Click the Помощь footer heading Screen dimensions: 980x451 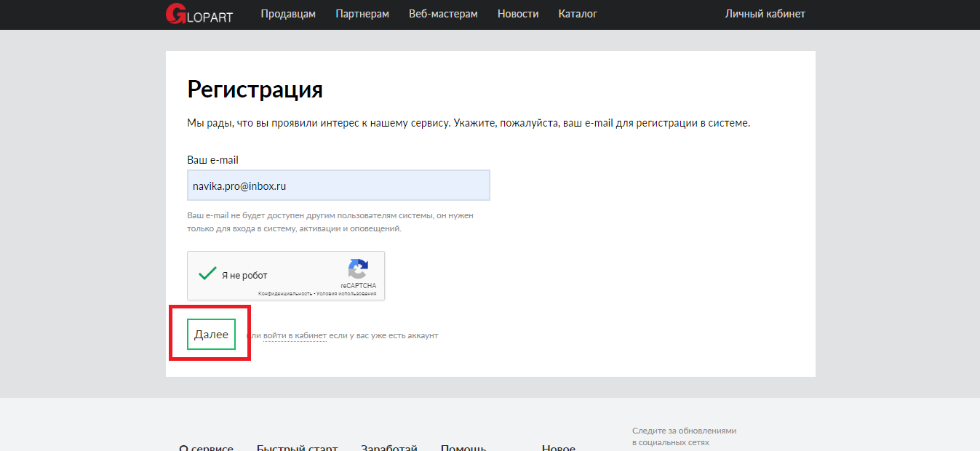[463, 447]
